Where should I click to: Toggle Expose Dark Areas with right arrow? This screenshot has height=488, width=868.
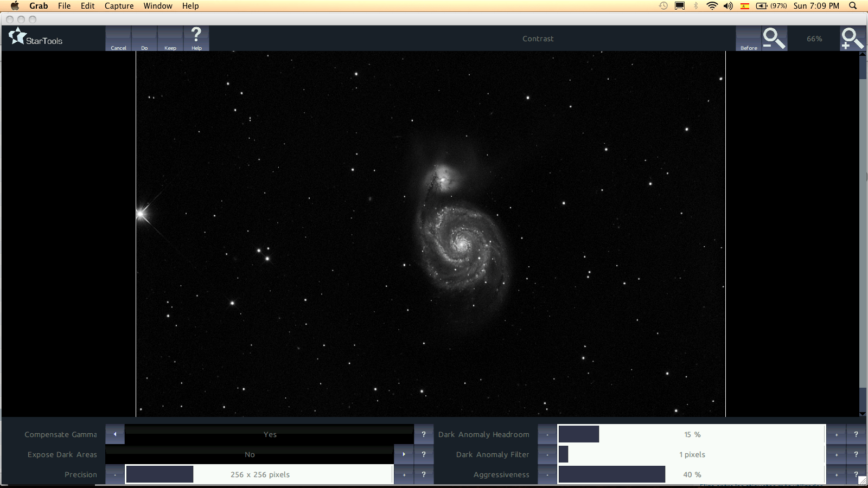pos(404,454)
